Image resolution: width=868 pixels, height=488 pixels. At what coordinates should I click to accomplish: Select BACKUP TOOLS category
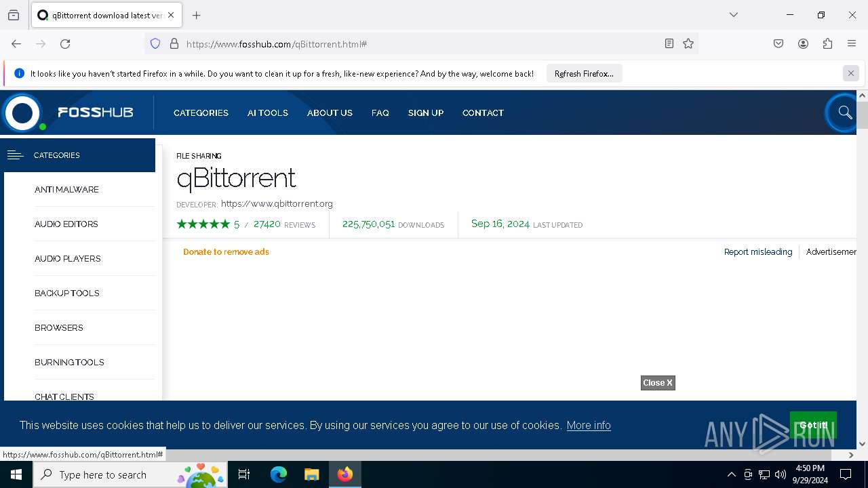pyautogui.click(x=67, y=293)
